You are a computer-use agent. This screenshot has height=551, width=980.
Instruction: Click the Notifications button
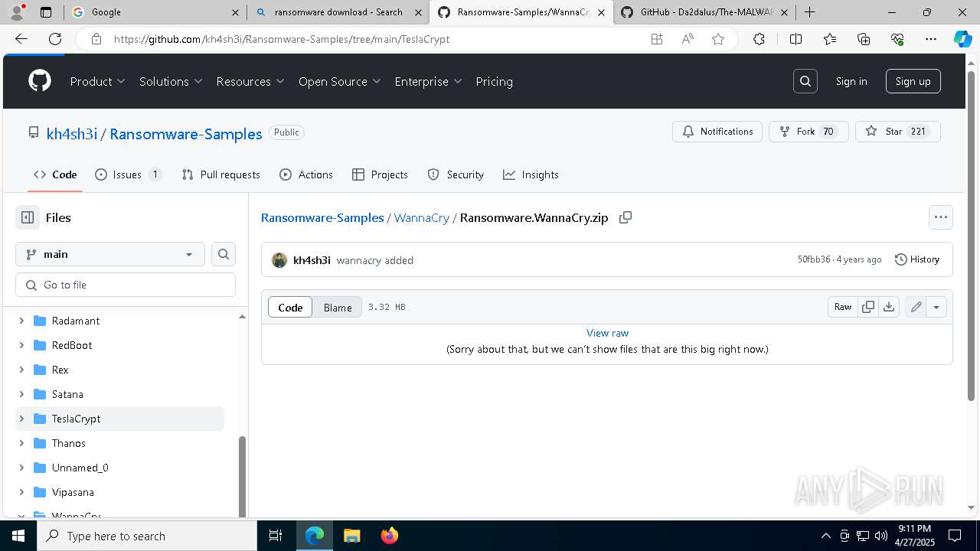point(717,132)
